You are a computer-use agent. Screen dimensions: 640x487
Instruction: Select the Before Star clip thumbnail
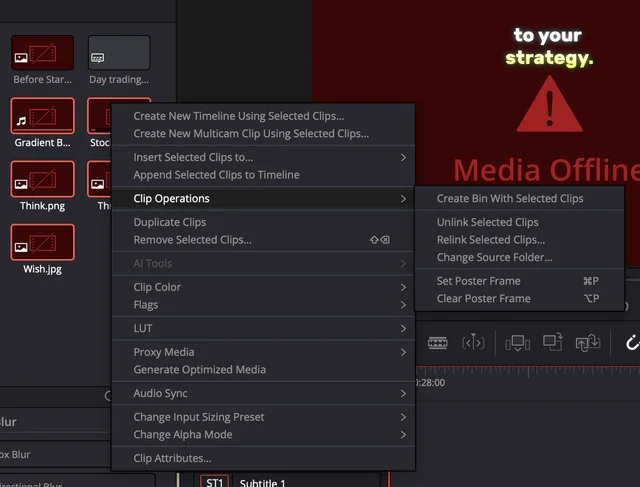pyautogui.click(x=42, y=53)
